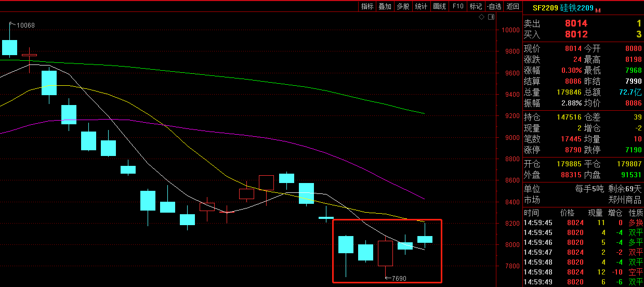644x287 pixels.
Task: Click the 买入 bid price 8012
Action: tap(576, 34)
